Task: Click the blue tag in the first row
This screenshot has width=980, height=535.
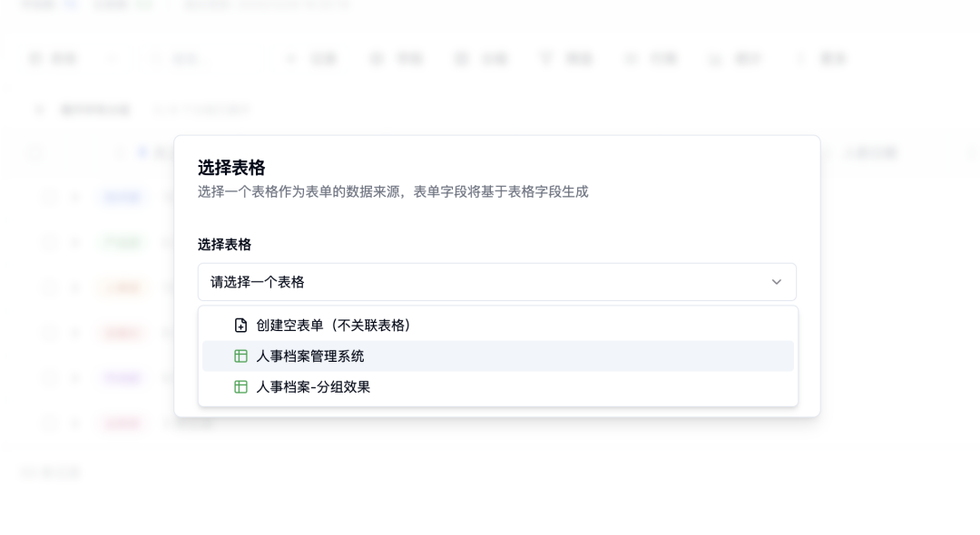Action: click(x=121, y=197)
